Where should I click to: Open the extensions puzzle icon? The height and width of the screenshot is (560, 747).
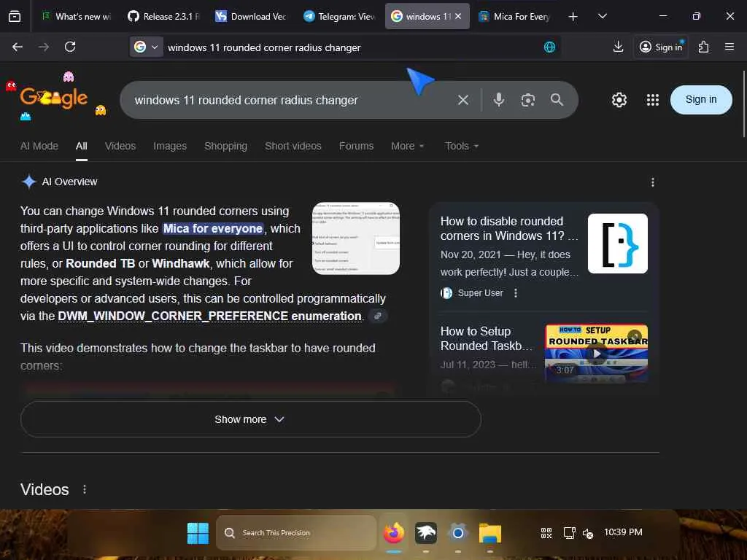tap(704, 47)
